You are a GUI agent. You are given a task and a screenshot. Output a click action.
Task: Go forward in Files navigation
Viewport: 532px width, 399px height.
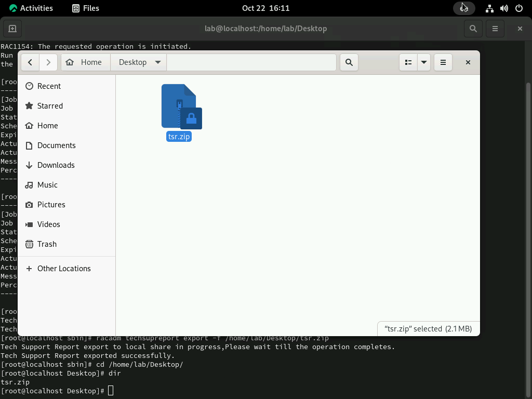(48, 62)
